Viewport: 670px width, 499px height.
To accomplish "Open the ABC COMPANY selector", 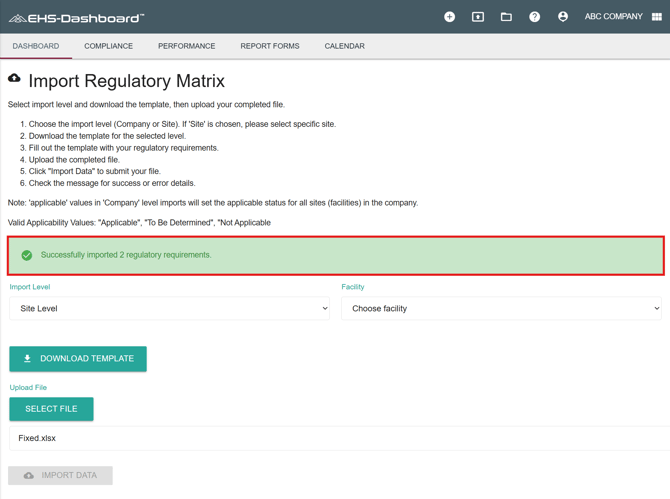I will pos(613,17).
